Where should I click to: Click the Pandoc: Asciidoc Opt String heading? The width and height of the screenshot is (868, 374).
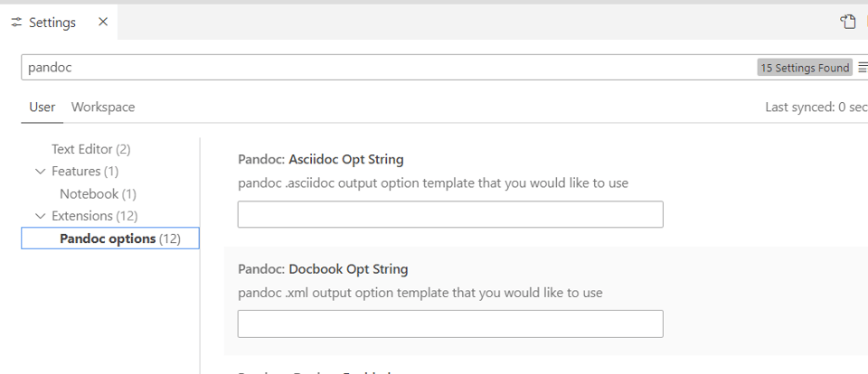pos(321,160)
